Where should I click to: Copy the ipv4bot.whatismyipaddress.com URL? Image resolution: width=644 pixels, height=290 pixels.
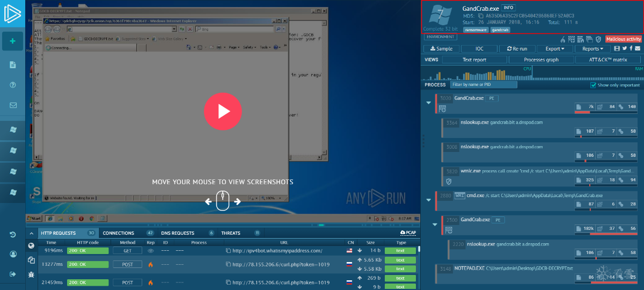pyautogui.click(x=228, y=250)
